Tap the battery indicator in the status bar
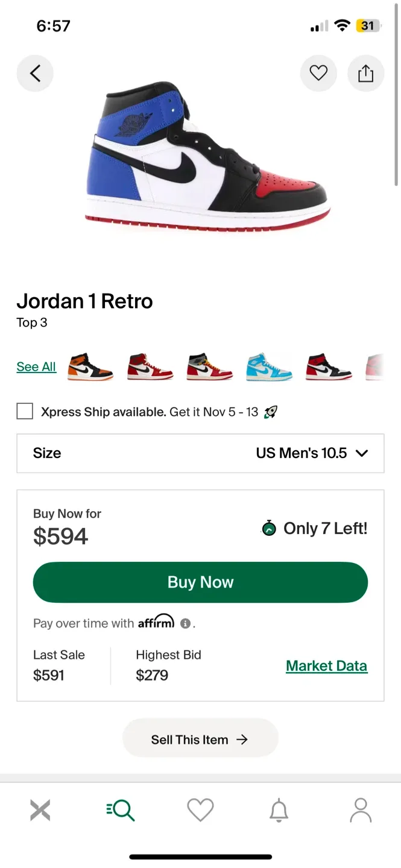Image resolution: width=401 pixels, height=868 pixels. click(x=368, y=25)
